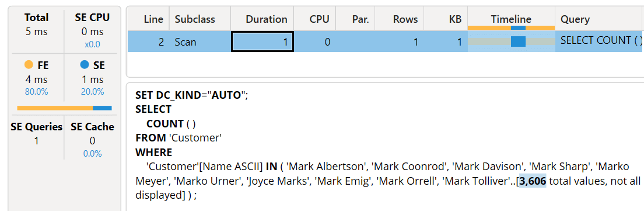The height and width of the screenshot is (211, 644).
Task: Click the SE CPU x0.0 ratio
Action: point(92,44)
